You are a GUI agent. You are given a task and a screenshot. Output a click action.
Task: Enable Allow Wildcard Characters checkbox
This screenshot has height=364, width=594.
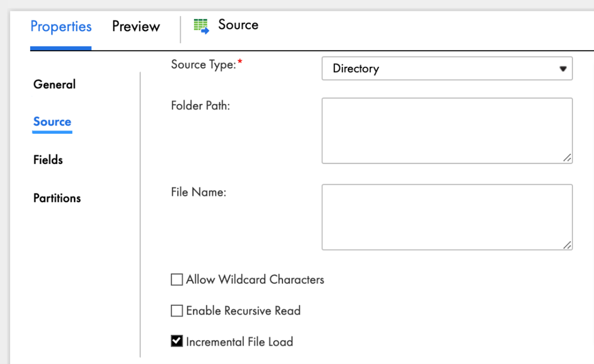pyautogui.click(x=177, y=280)
